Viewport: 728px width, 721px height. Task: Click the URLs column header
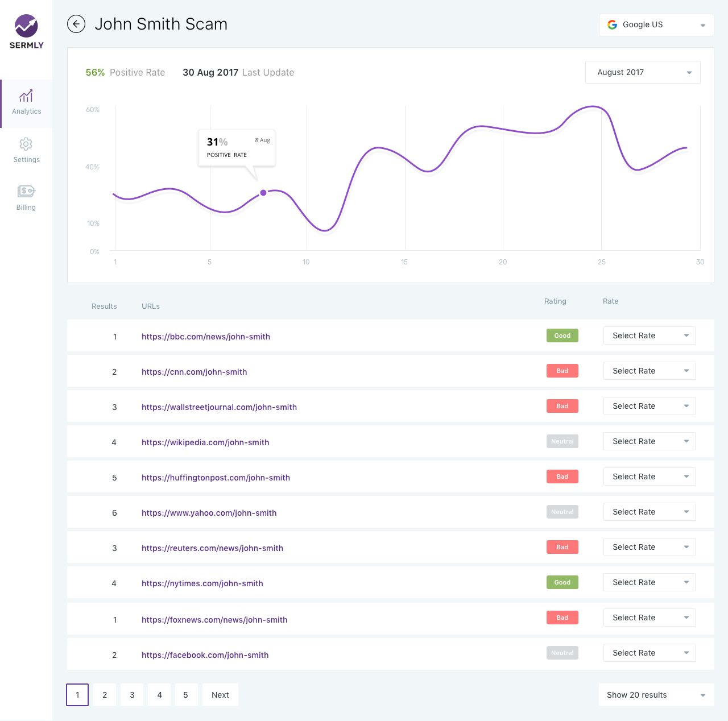pyautogui.click(x=151, y=306)
